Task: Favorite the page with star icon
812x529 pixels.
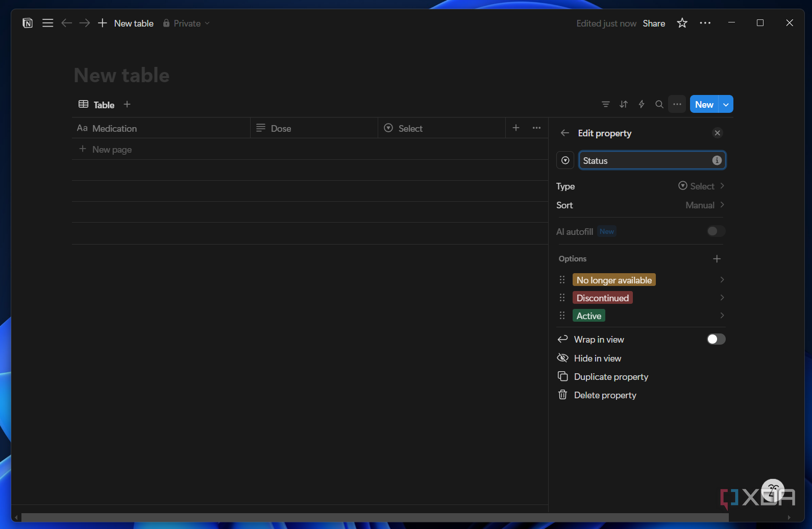Action: coord(682,23)
